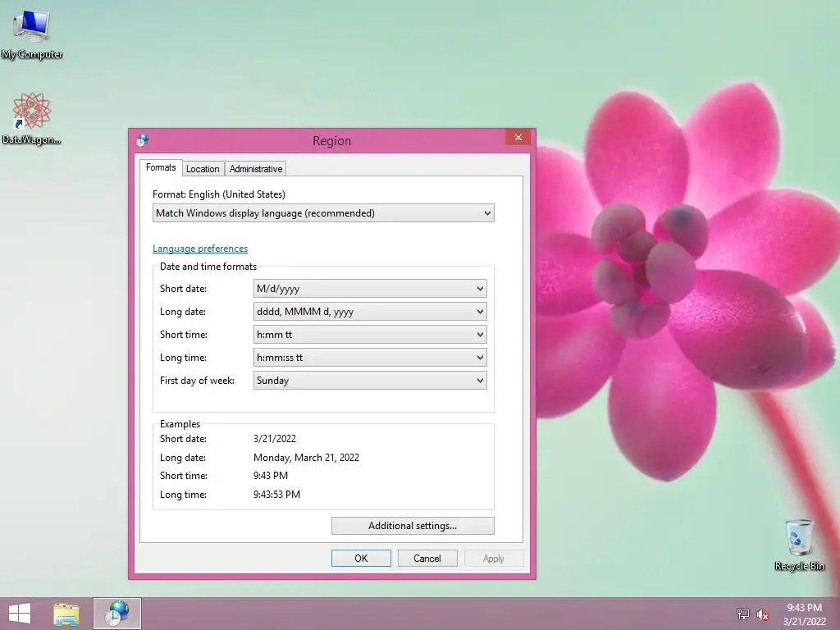Expand the First day of week dropdown
Viewport: 840px width, 630px height.
coord(370,381)
